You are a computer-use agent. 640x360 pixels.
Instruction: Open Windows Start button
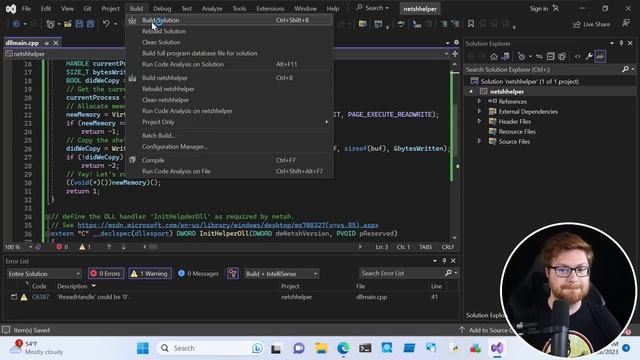click(x=142, y=348)
